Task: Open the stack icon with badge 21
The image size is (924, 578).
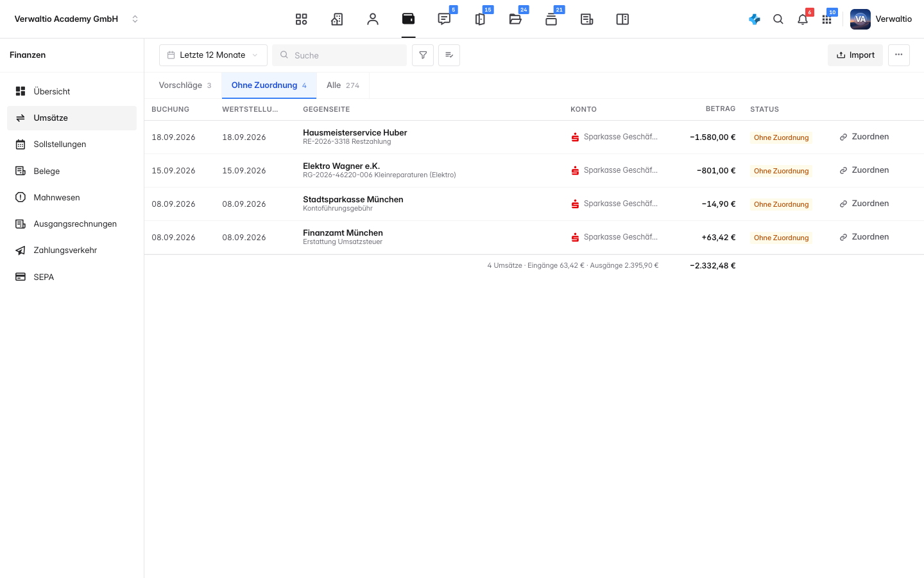Action: pyautogui.click(x=551, y=19)
